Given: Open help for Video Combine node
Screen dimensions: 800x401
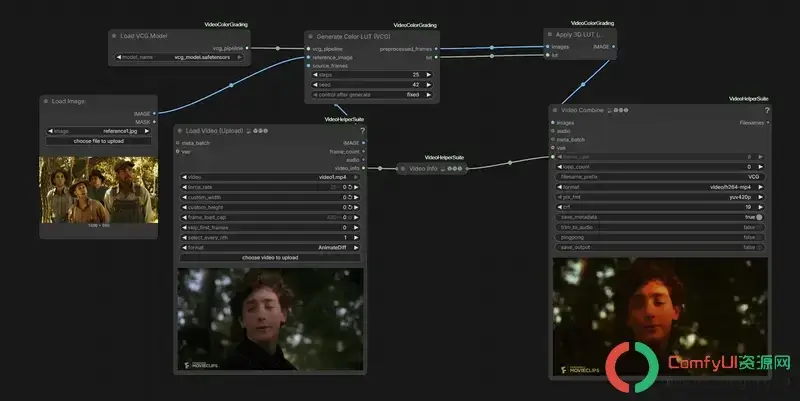Looking at the screenshot, I should coord(766,110).
